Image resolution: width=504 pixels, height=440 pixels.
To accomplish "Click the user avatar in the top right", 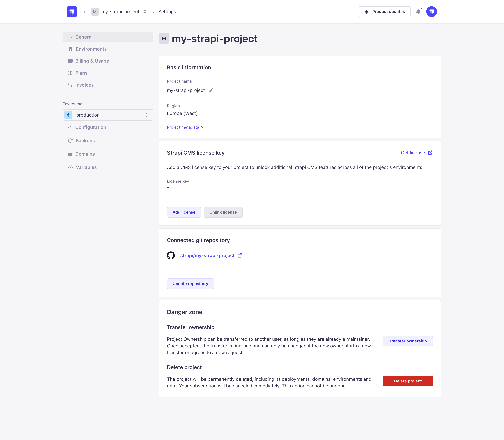I will [432, 11].
